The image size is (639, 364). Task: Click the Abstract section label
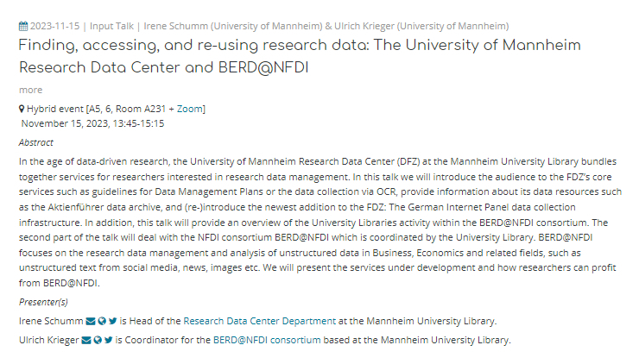[36, 142]
